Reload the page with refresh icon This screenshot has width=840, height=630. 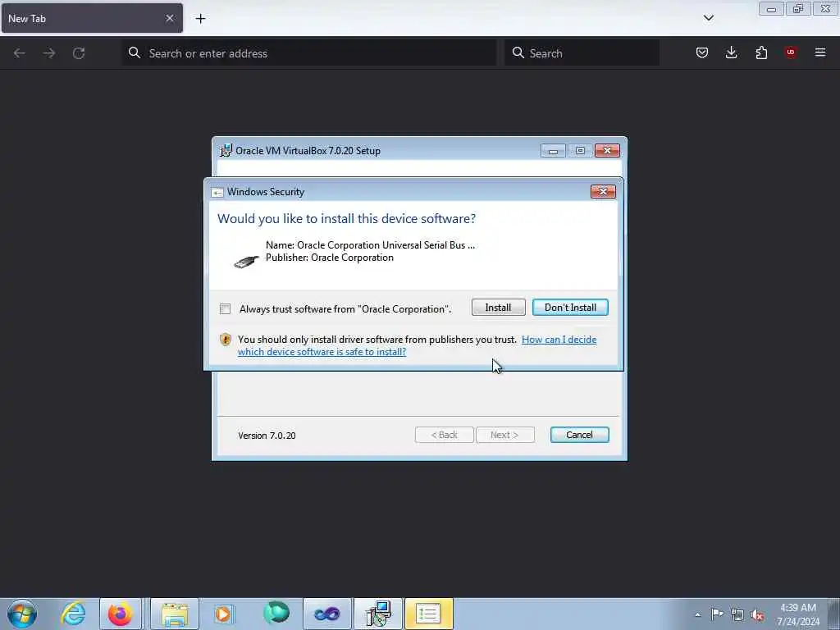[79, 53]
